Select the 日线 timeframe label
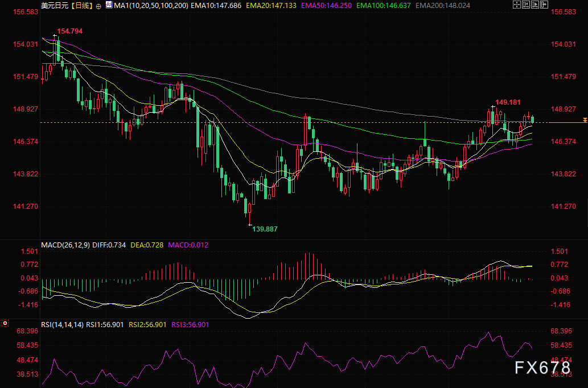 82,6
